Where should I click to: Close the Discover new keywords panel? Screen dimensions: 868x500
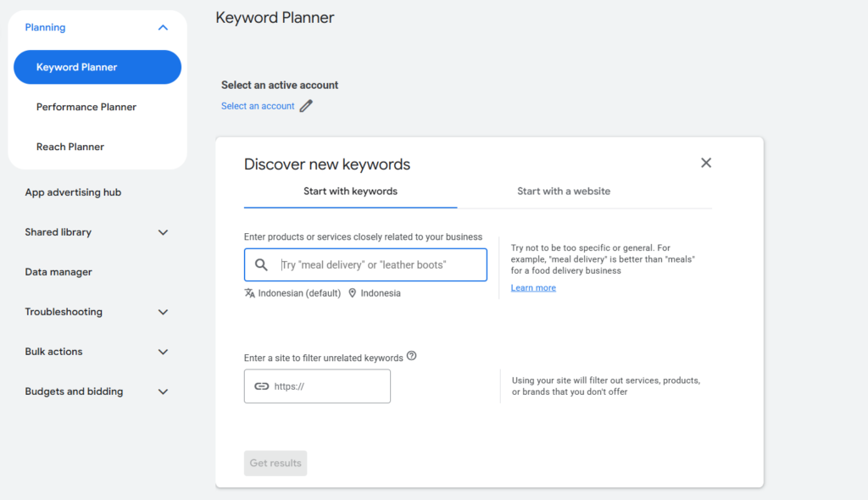[x=706, y=163]
